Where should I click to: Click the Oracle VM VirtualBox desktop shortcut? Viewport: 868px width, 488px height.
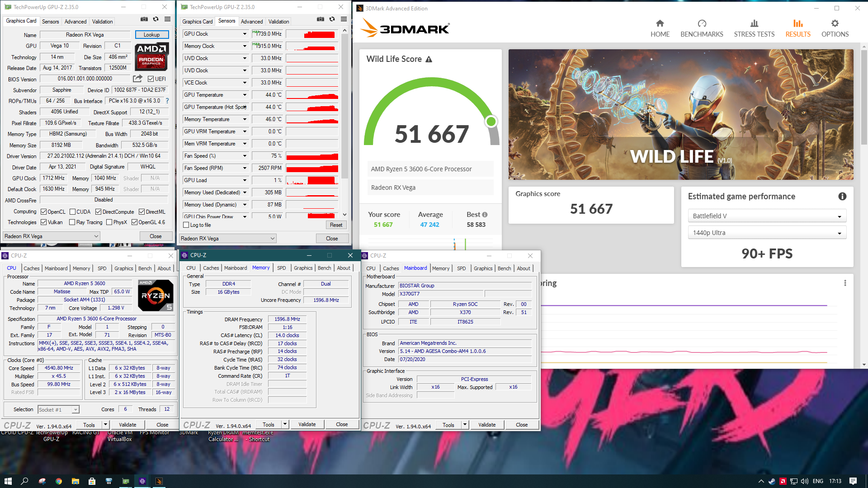pos(119,436)
